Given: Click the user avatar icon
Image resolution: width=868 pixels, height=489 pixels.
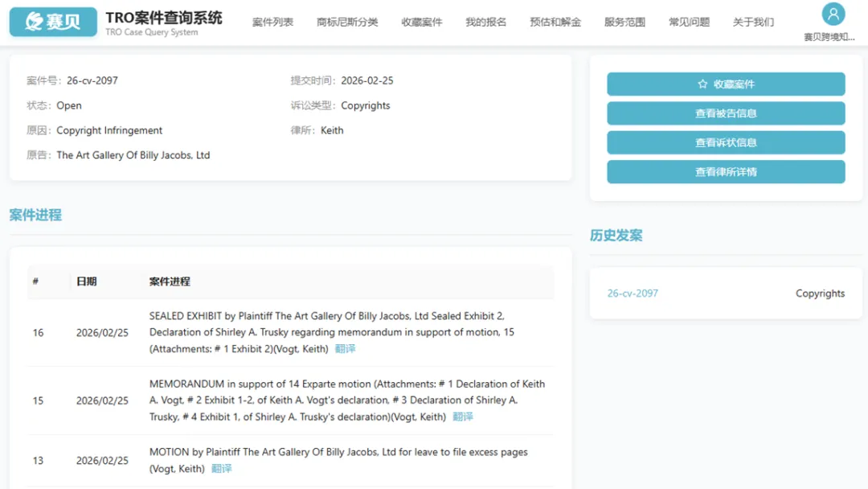Looking at the screenshot, I should tap(833, 14).
